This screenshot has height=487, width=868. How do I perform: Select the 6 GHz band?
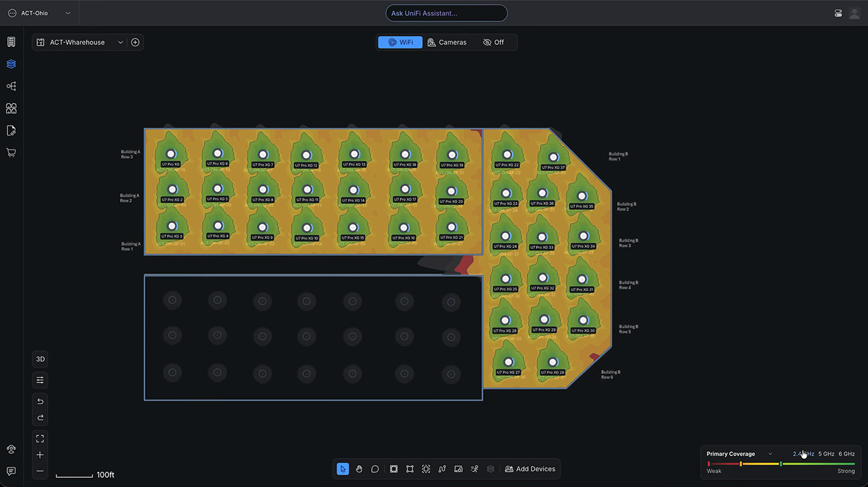click(x=847, y=454)
